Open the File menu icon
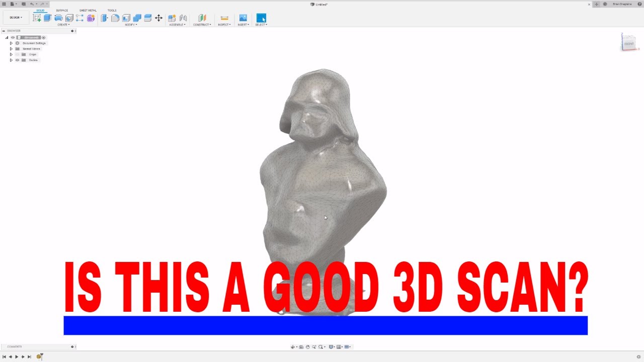 pyautogui.click(x=12, y=4)
